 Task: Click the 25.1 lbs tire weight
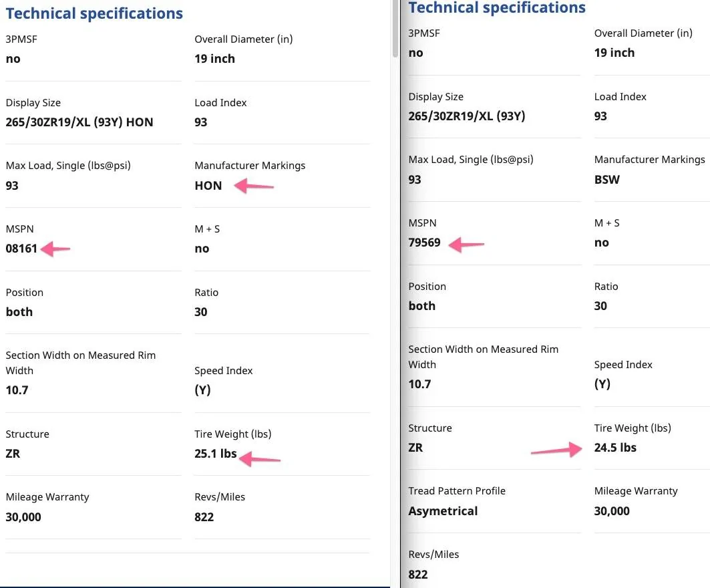pyautogui.click(x=215, y=454)
